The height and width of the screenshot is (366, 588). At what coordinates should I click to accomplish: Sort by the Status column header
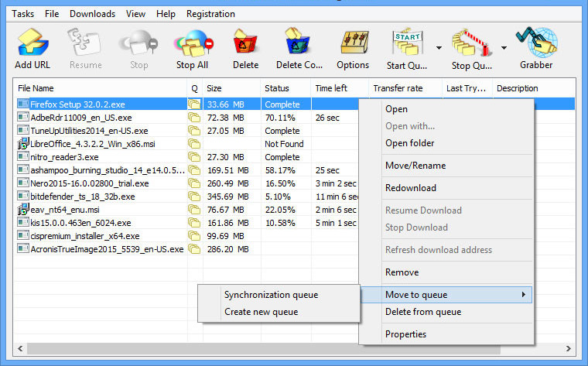(x=277, y=88)
